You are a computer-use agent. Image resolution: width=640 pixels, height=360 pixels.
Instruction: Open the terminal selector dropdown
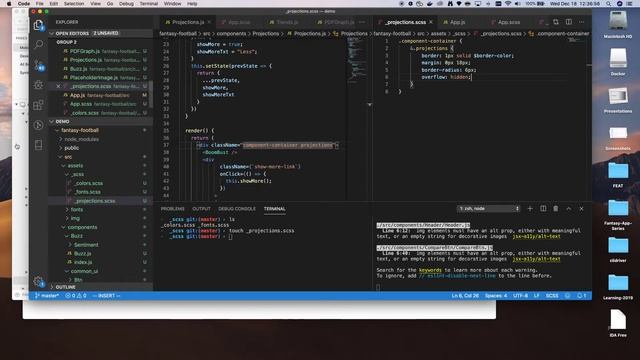coord(489,209)
